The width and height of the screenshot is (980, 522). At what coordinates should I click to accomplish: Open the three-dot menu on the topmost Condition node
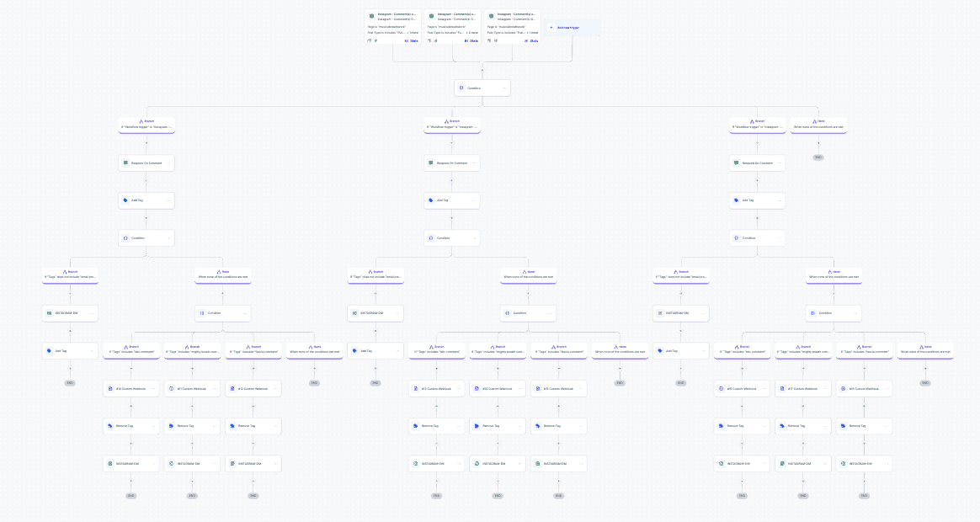503,88
